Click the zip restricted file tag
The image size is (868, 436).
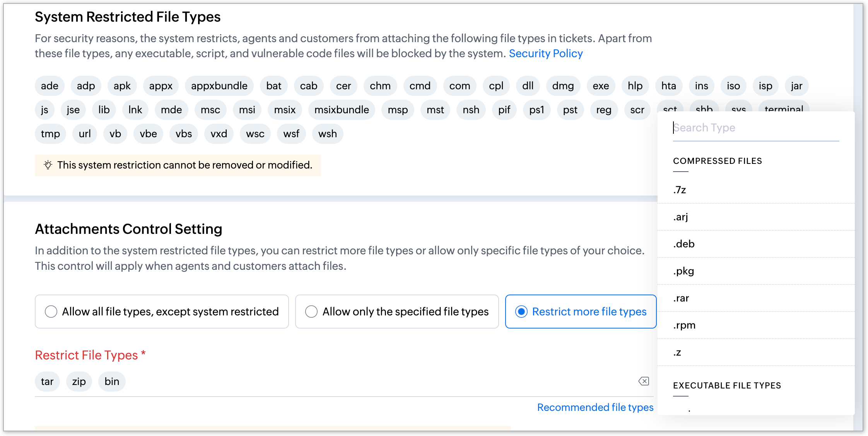[79, 381]
